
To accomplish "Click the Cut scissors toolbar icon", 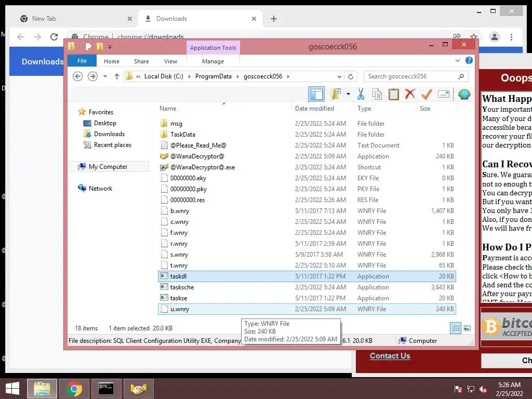I will click(x=361, y=94).
